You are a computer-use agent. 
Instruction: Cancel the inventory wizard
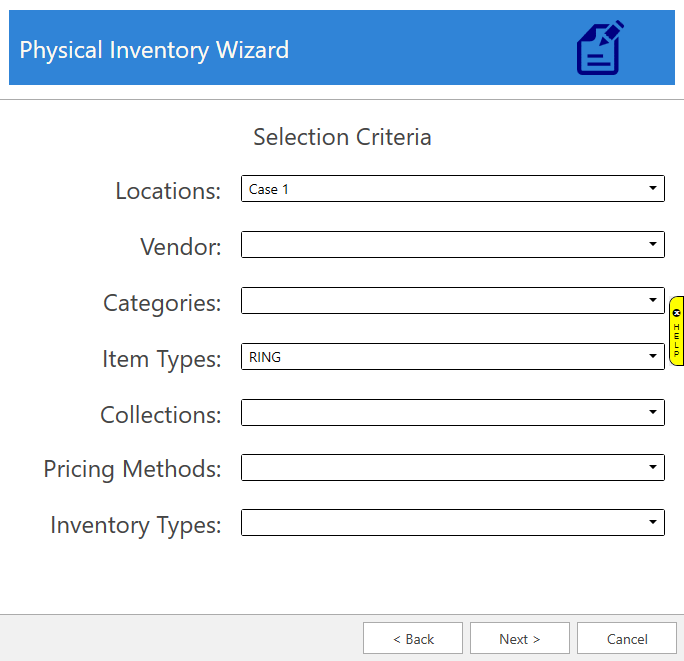point(627,639)
